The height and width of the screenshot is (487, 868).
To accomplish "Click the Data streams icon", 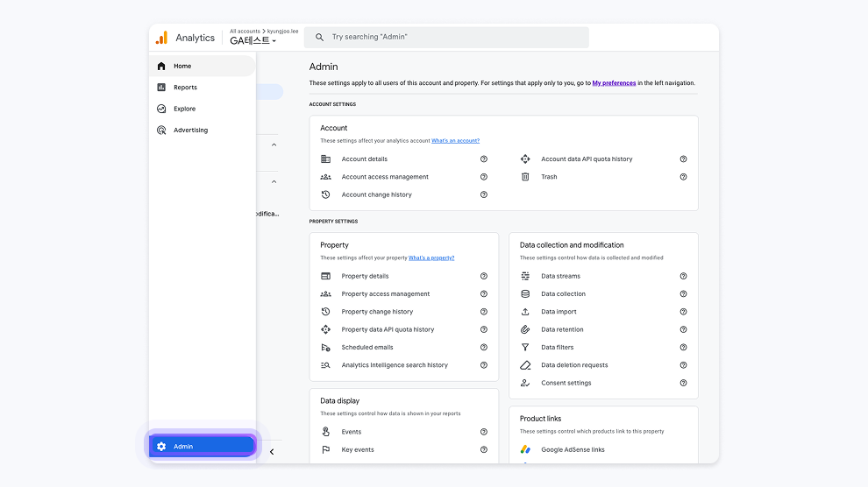I will click(x=525, y=276).
